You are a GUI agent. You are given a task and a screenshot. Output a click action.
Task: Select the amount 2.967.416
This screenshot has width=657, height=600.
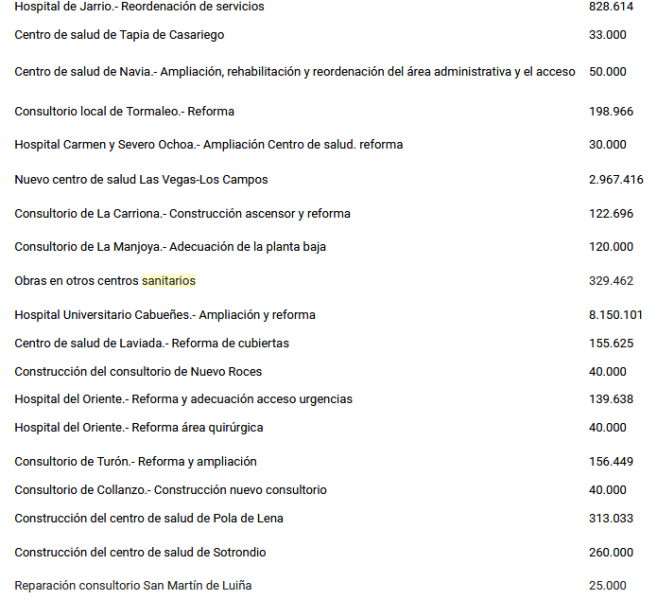[x=616, y=180]
